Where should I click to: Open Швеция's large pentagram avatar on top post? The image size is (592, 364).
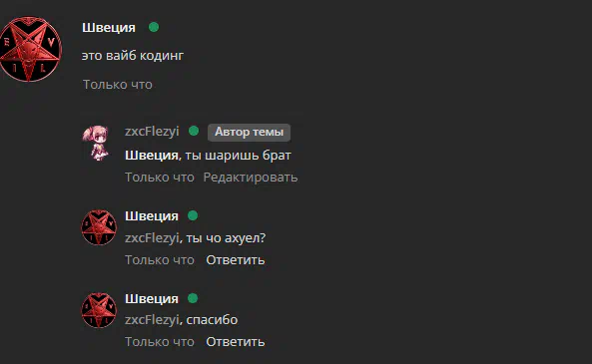click(30, 49)
